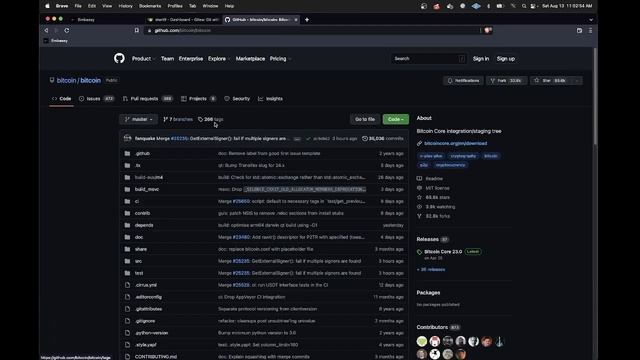This screenshot has height=360, width=640.
Task: Open the 35,036 commits history link
Action: (x=383, y=139)
